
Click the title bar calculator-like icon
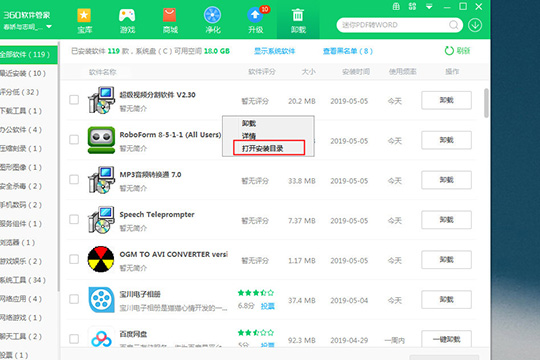(396, 6)
